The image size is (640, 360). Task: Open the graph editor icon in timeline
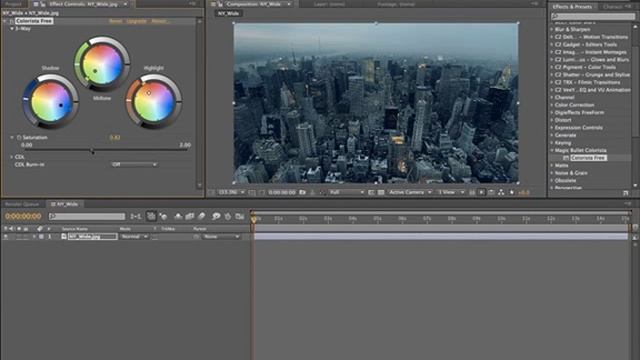[x=240, y=216]
